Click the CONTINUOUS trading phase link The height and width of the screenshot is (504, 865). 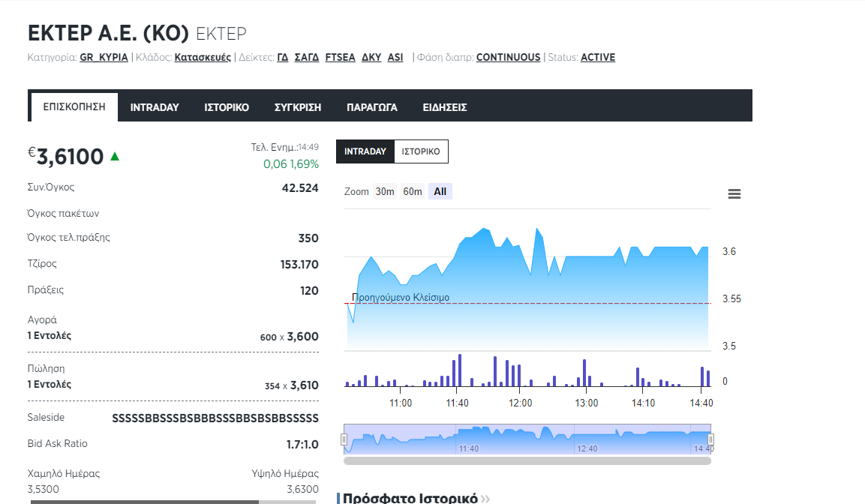[509, 57]
